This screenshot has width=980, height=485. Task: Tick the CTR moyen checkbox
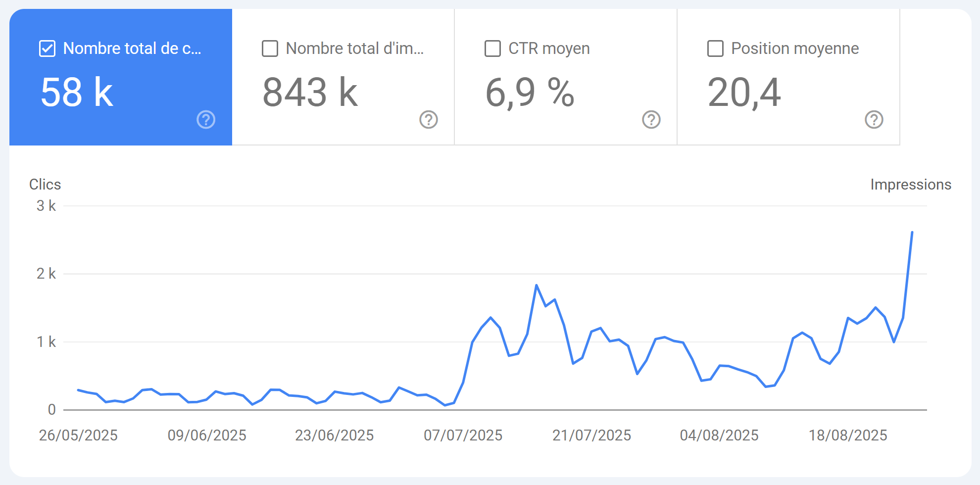pos(492,48)
